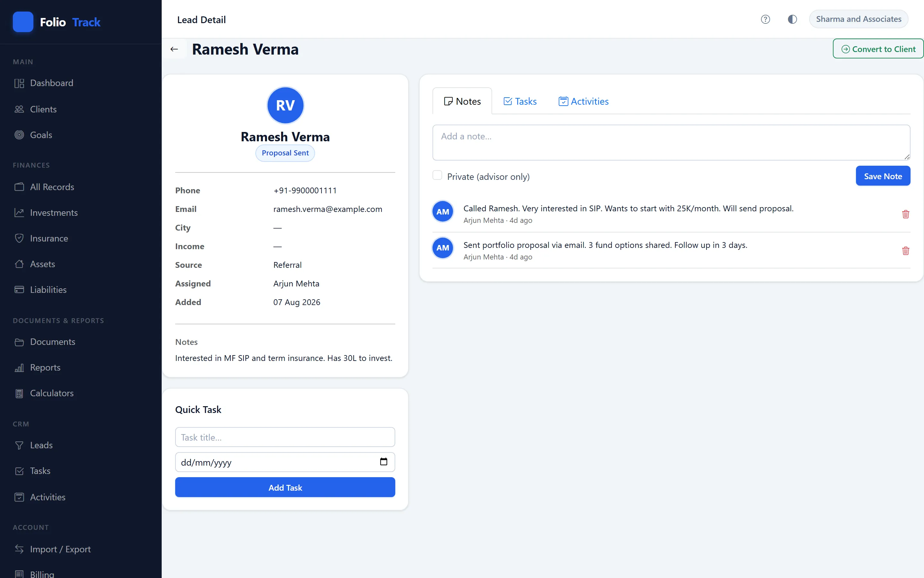Click the Add a note text area

[671, 142]
